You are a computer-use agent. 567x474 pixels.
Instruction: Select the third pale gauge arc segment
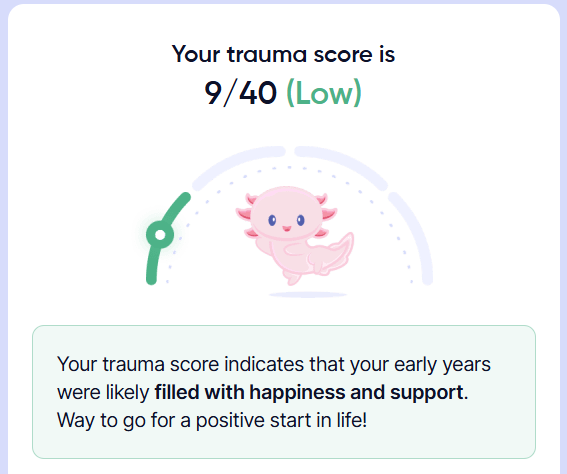coord(341,167)
